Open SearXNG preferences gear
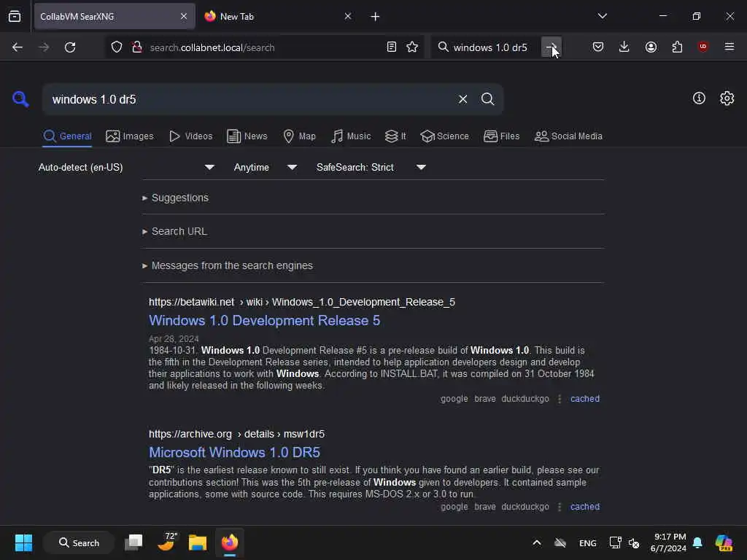The image size is (747, 560). point(727,98)
